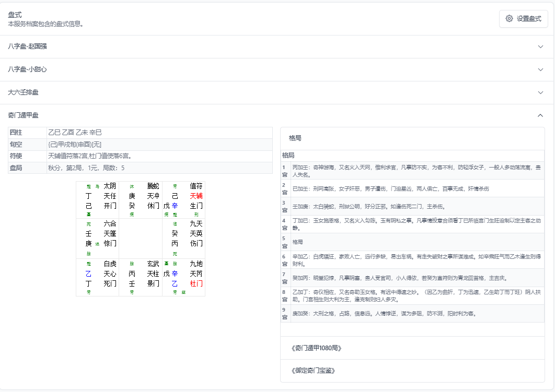The height and width of the screenshot is (392, 555).
Task: Click the red 天辅 star
Action: (196, 196)
